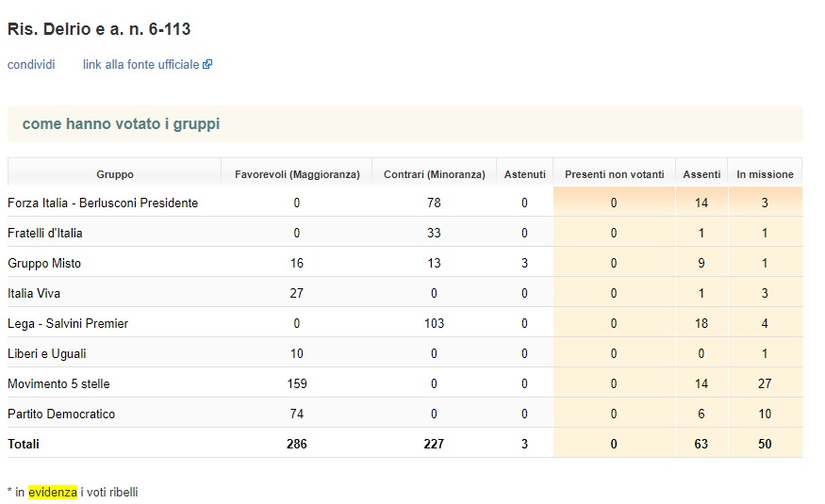The image size is (825, 504).
Task: Click Movimento 5 stelle's In missione value 27
Action: coord(765,383)
